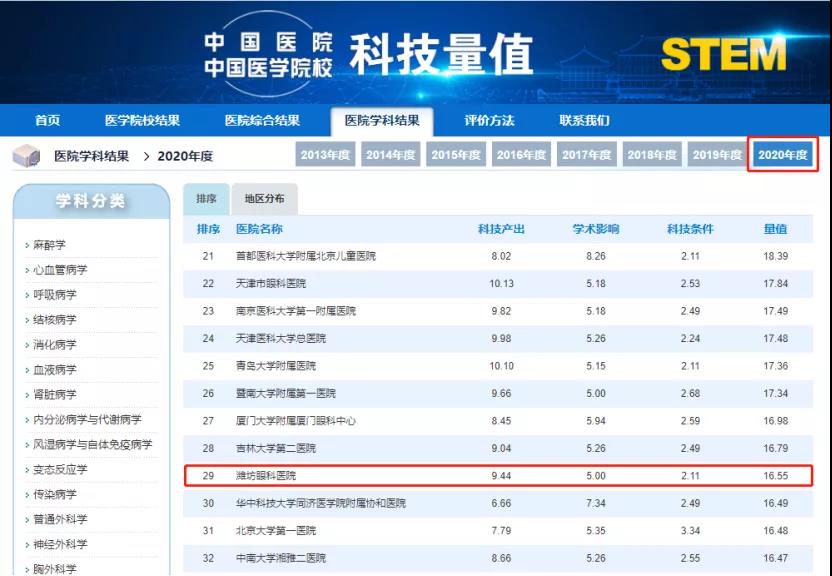Click 暨南大学附属第一医院 in row 26
Viewport: 832px width, 576px height.
285,394
